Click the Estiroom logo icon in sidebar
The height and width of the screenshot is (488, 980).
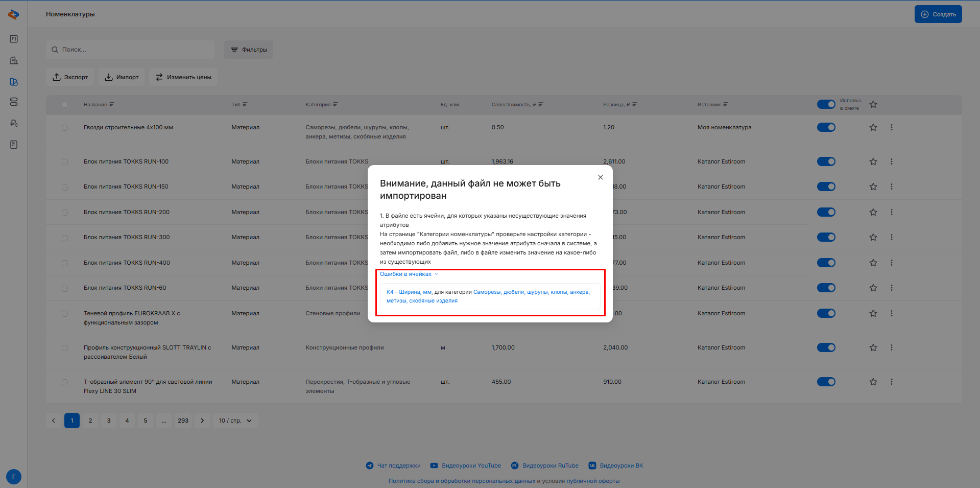14,14
